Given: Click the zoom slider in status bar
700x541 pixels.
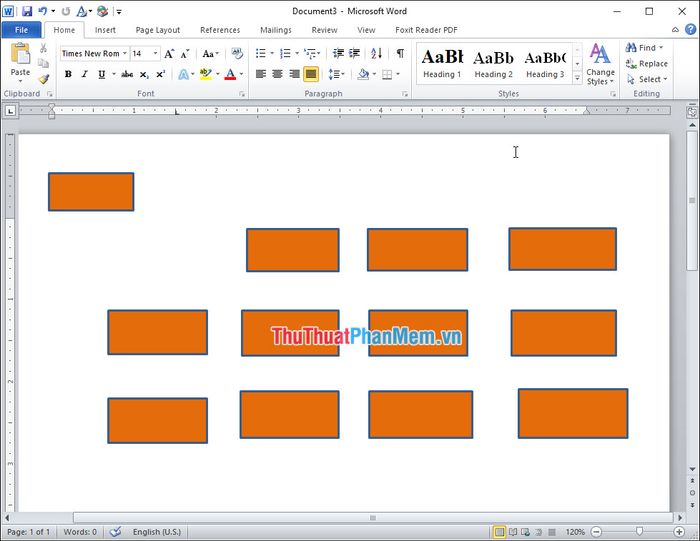Looking at the screenshot, I should [639, 531].
